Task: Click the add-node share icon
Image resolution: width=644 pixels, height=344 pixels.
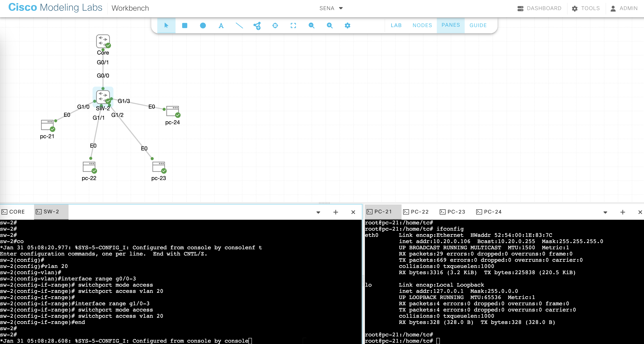Action: pos(257,25)
